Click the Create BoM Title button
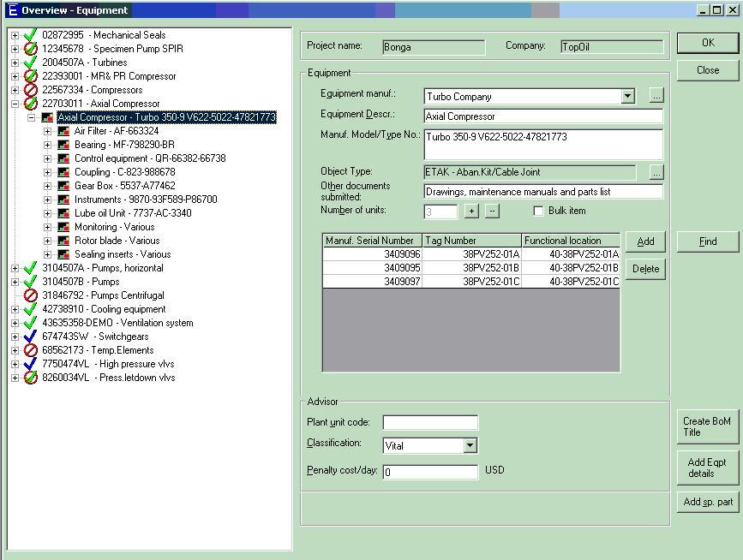This screenshot has width=743, height=560. coord(708,426)
